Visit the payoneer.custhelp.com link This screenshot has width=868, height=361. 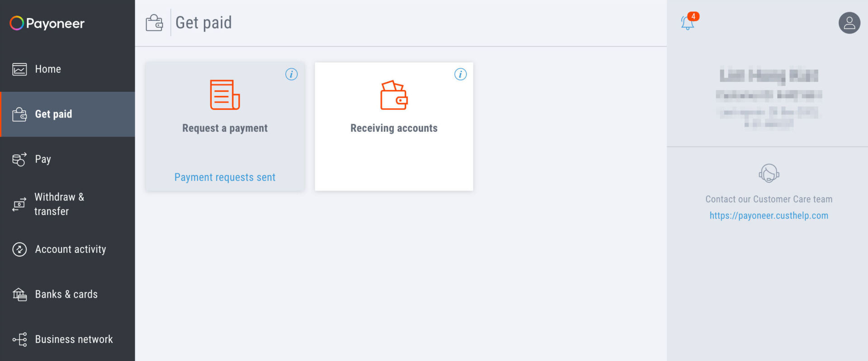(769, 216)
